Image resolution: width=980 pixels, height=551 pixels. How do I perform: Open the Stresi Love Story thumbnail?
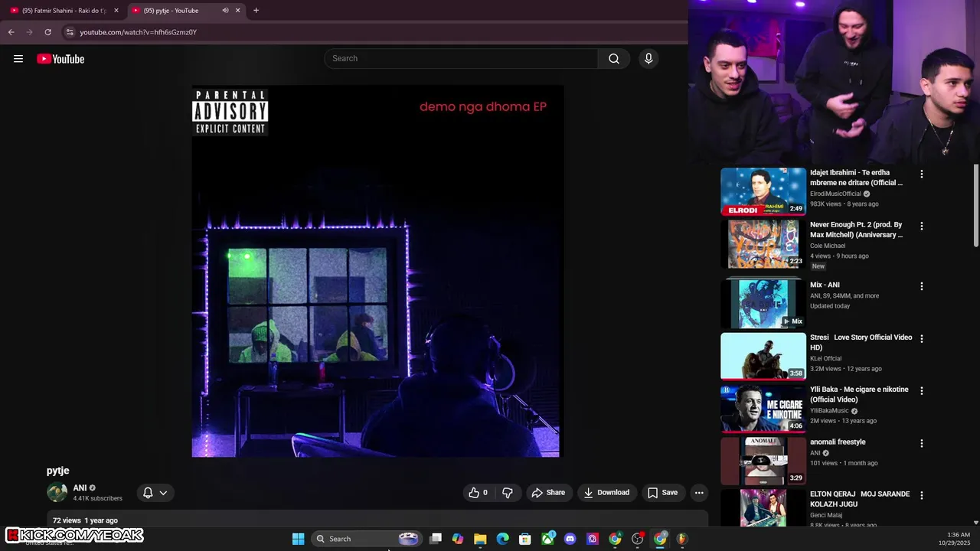(763, 356)
